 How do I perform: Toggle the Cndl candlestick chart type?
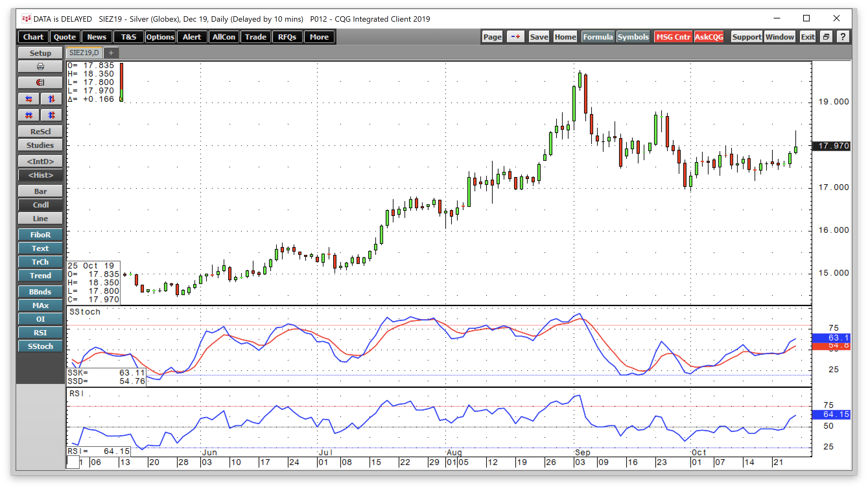pyautogui.click(x=40, y=205)
